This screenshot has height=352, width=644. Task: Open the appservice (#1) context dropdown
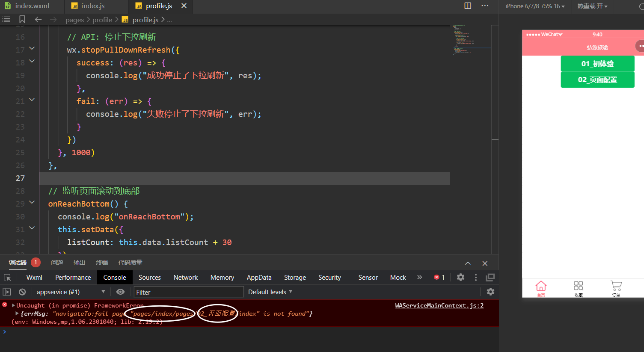(x=71, y=292)
